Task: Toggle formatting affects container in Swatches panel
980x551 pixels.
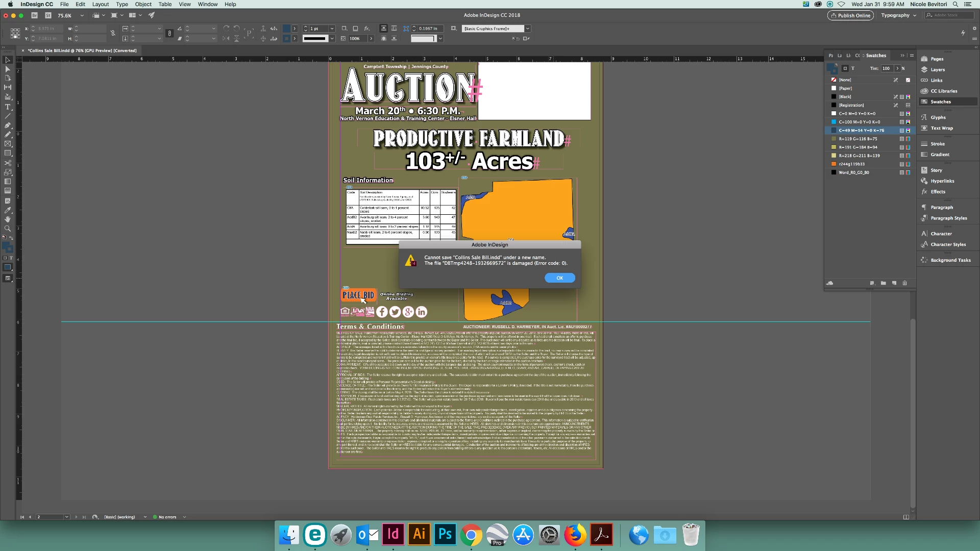Action: [845, 68]
